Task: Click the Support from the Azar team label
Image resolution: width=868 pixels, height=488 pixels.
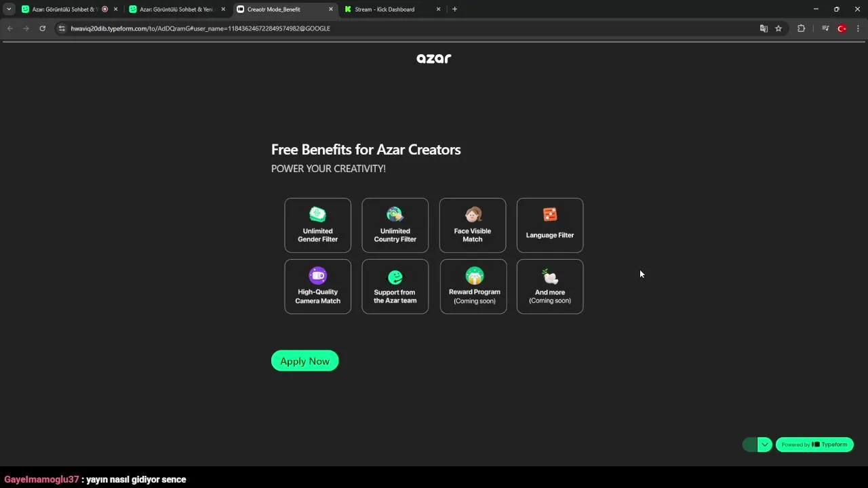Action: 395,296
